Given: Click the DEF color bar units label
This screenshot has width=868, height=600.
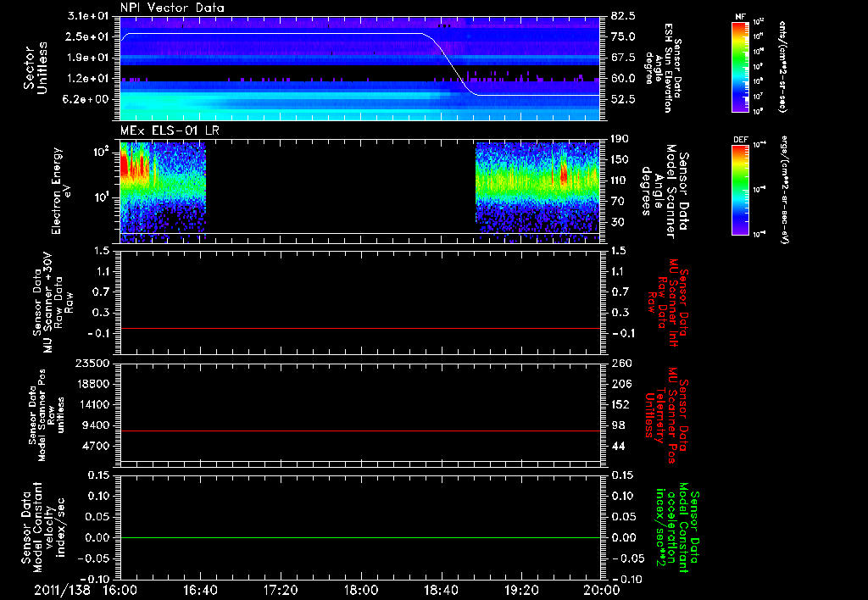Looking at the screenshot, I should [783, 189].
